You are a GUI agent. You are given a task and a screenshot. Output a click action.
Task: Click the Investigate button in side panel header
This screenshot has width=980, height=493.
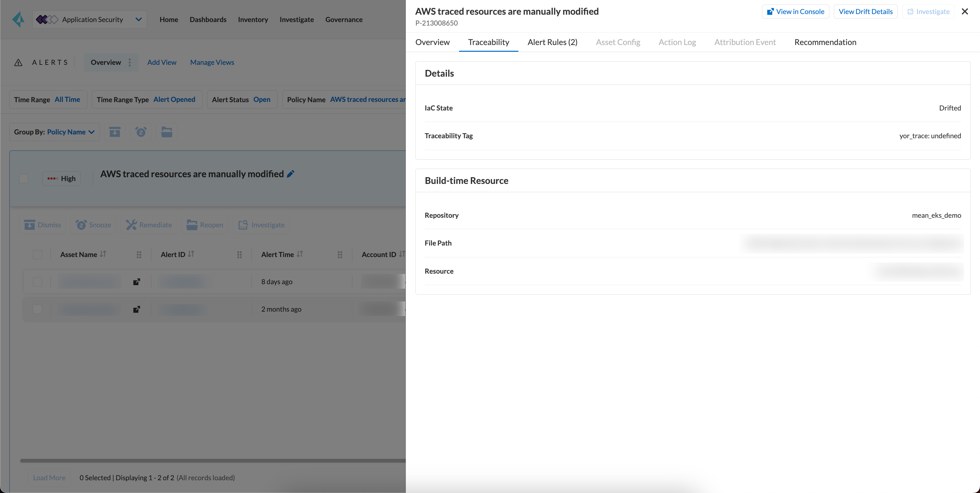[x=929, y=11]
